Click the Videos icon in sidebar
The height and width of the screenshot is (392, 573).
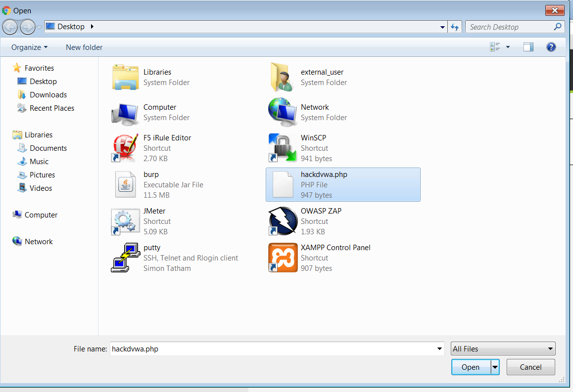pos(22,188)
